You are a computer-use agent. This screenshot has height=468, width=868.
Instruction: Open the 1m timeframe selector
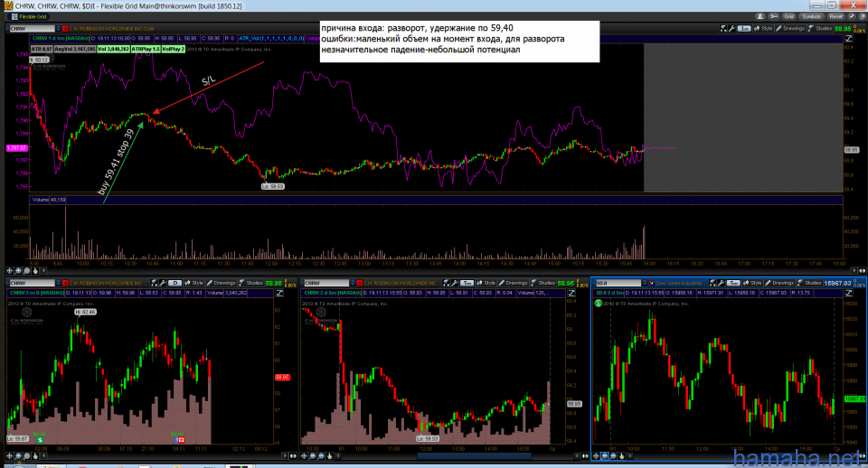[744, 28]
